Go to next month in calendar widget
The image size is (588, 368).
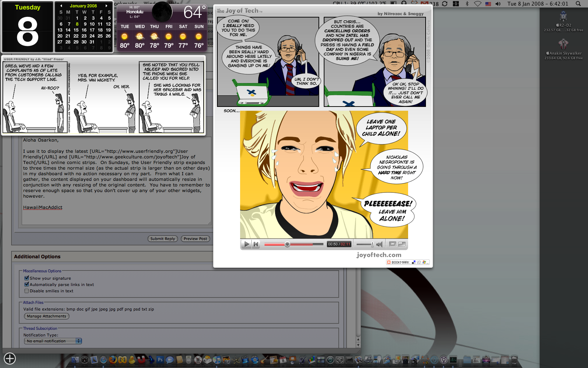[106, 6]
